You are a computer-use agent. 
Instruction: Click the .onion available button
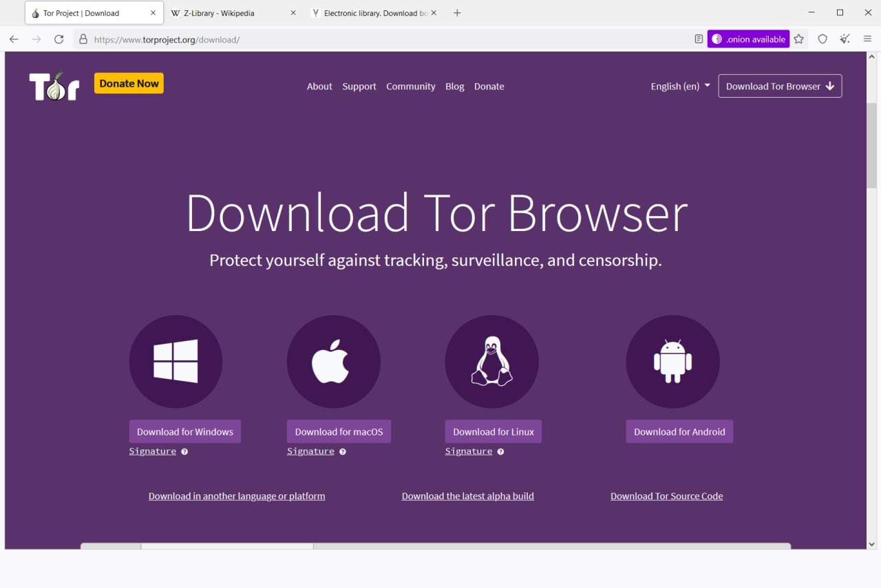[748, 39]
